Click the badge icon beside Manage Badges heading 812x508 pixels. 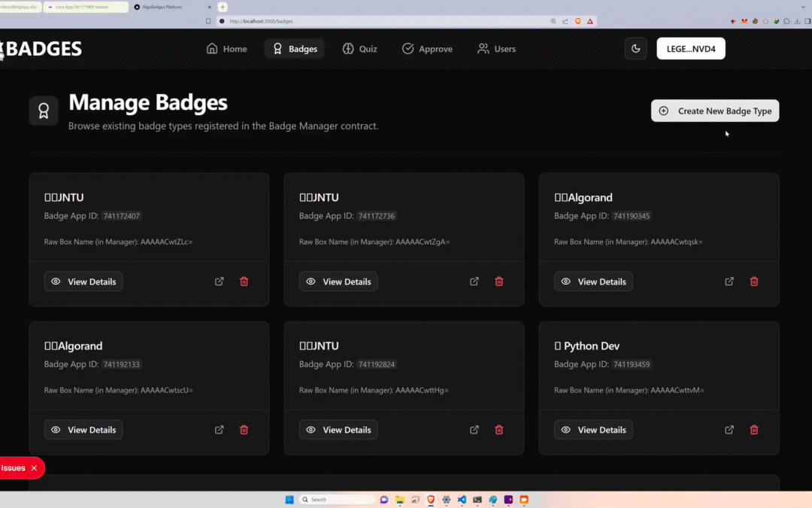[x=44, y=110]
